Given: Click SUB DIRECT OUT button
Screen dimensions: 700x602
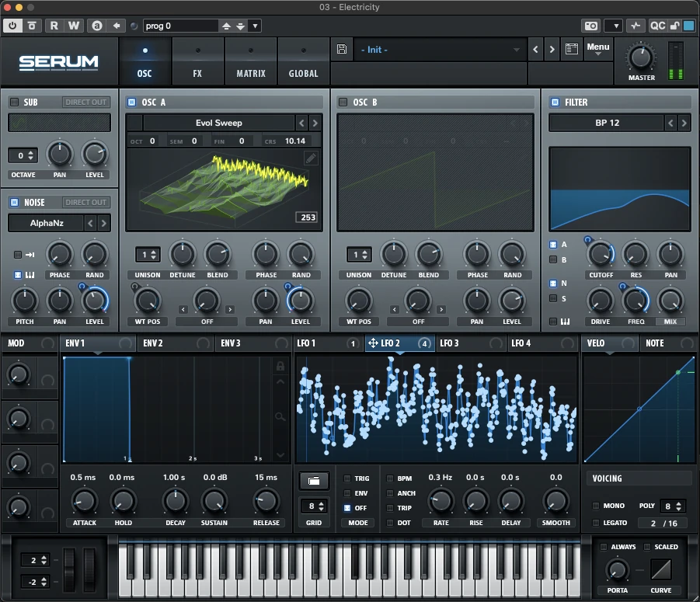Looking at the screenshot, I should pos(86,103).
